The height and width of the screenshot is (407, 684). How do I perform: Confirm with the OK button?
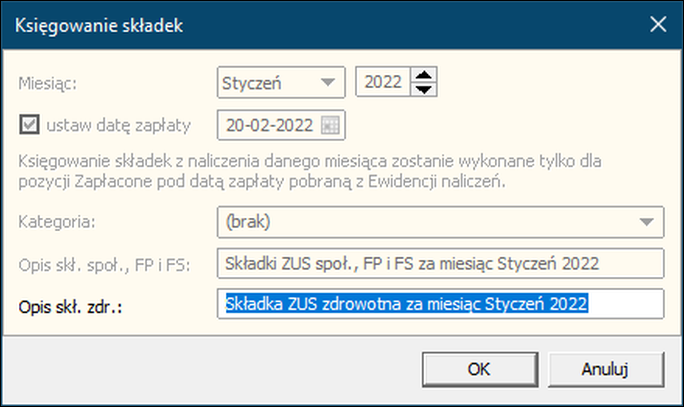[x=480, y=369]
